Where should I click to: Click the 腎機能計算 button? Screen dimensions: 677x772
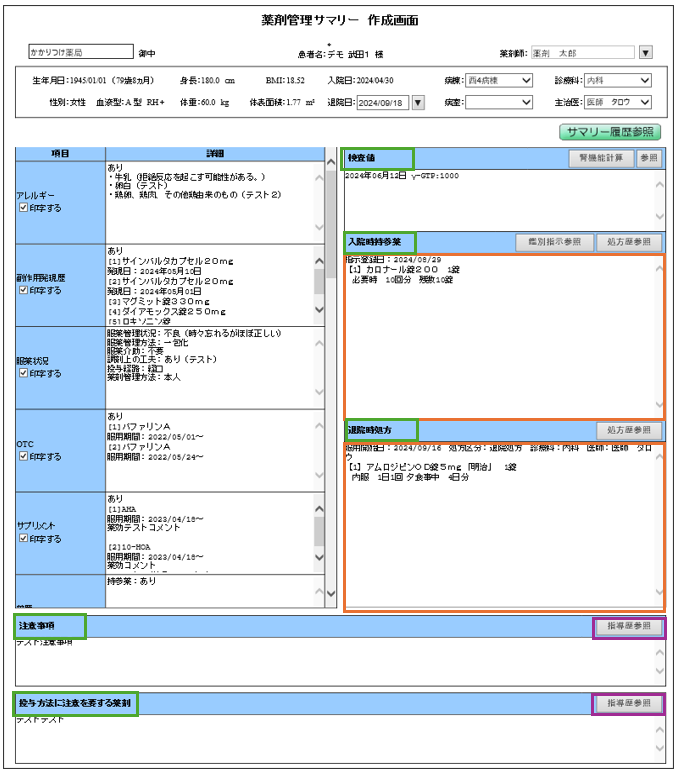600,158
